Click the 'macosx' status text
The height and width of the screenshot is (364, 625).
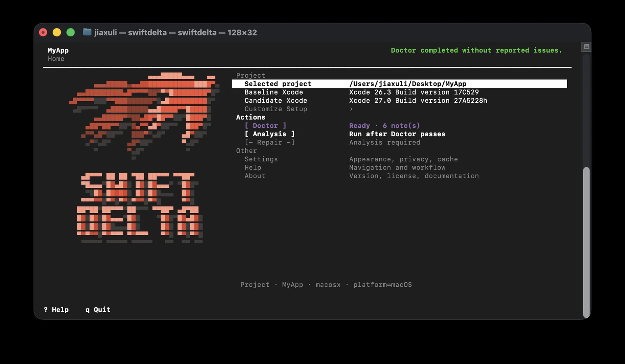[x=328, y=285]
